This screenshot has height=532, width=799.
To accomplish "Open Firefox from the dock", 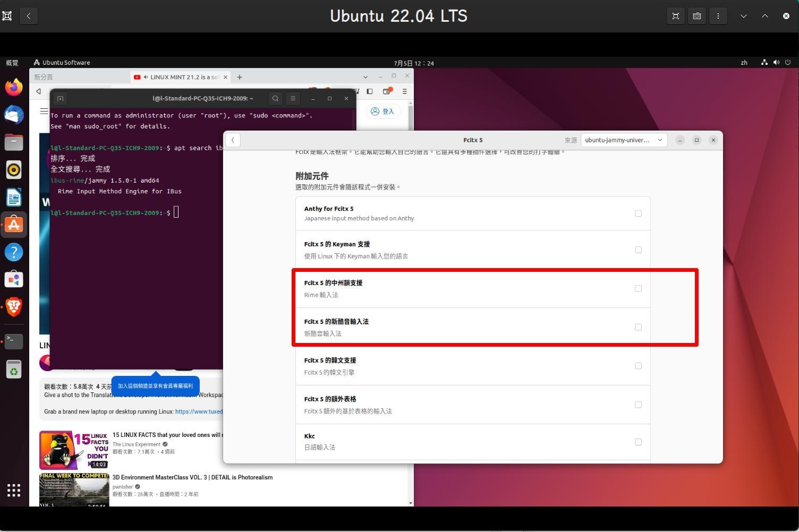I will [14, 87].
